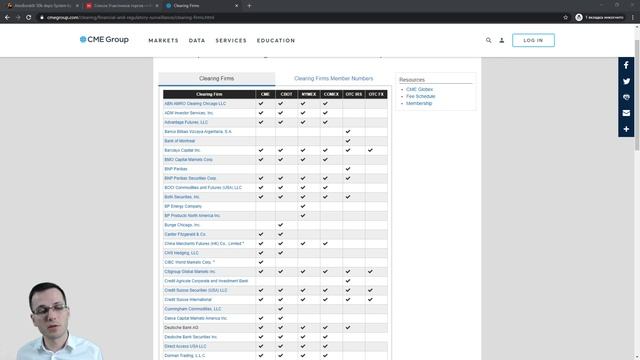
Task: Switch to Clearing Firms tab
Action: (x=217, y=78)
